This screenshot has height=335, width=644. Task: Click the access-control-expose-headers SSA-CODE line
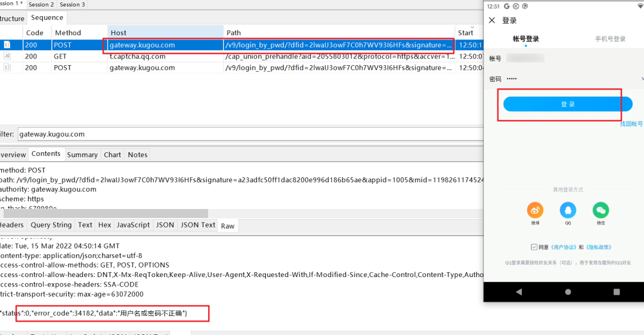click(x=69, y=284)
